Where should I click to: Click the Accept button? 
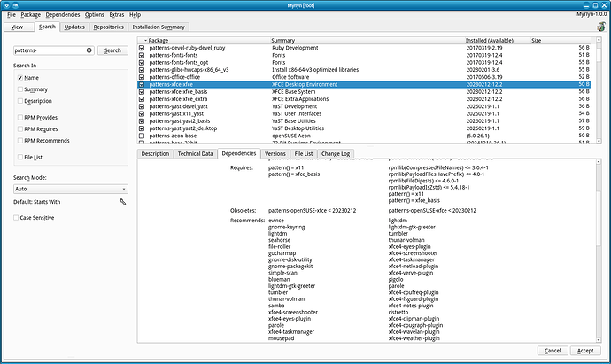pos(585,351)
